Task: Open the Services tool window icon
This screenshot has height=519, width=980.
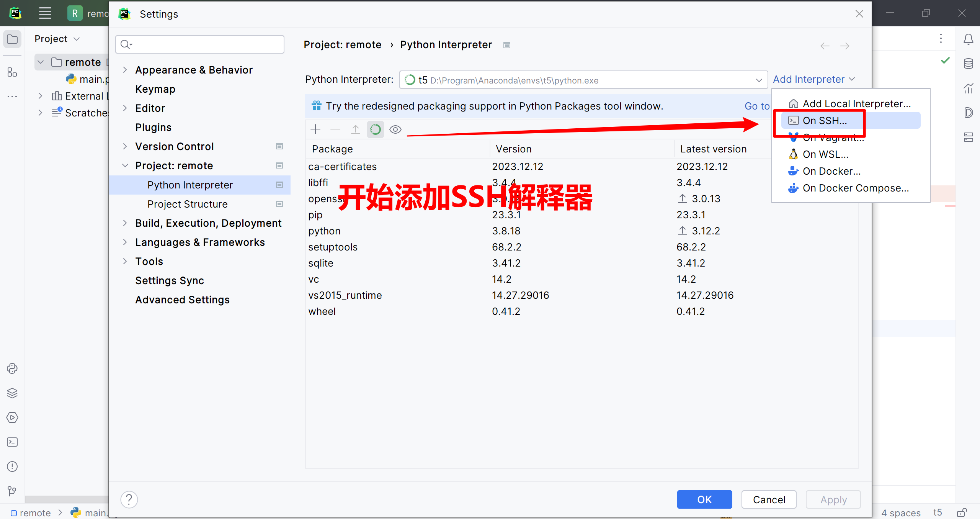Action: (12, 417)
